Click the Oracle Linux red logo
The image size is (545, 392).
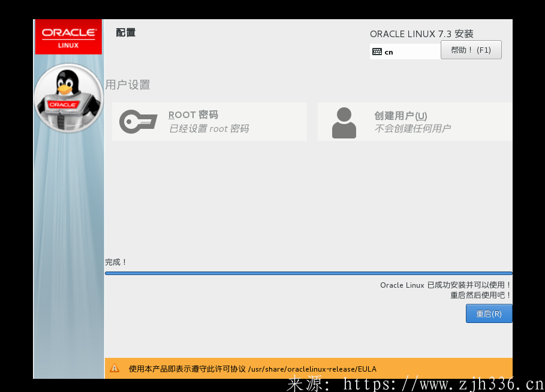(x=68, y=37)
